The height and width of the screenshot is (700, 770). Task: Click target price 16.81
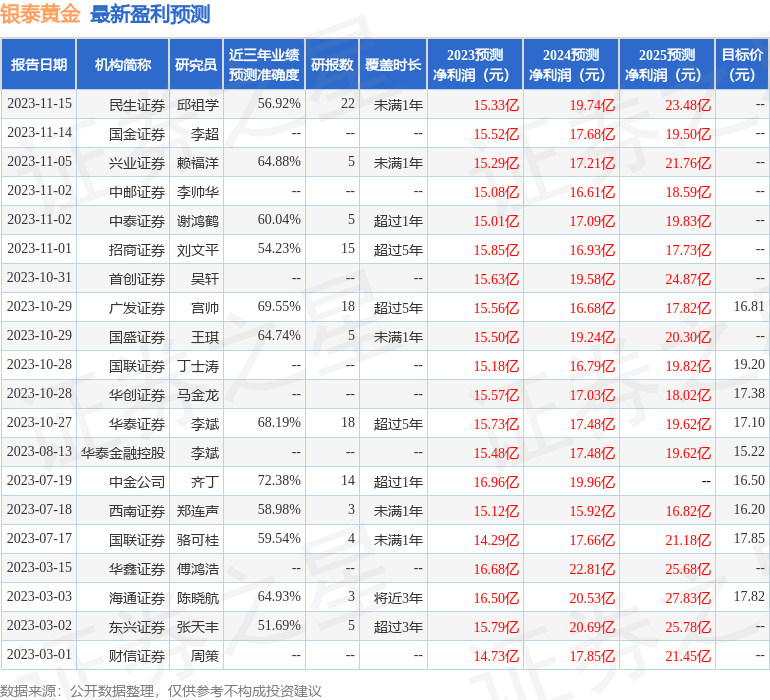[749, 307]
